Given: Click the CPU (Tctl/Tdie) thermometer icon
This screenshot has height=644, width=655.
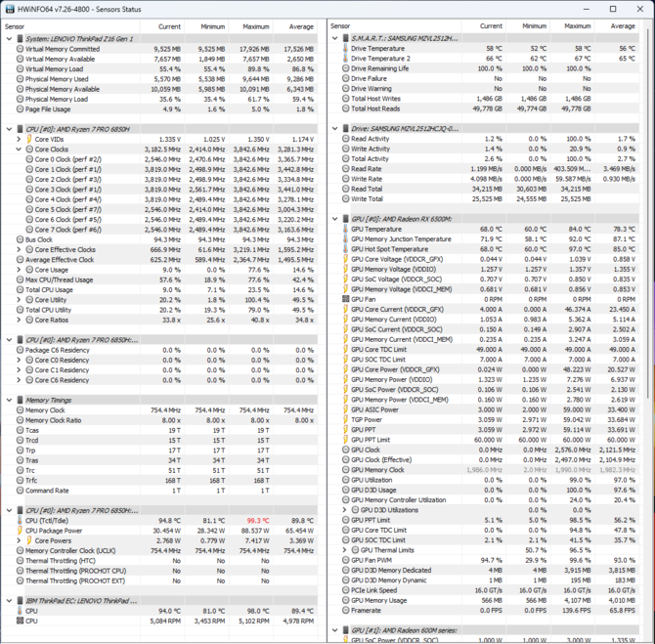Looking at the screenshot, I should [x=20, y=520].
